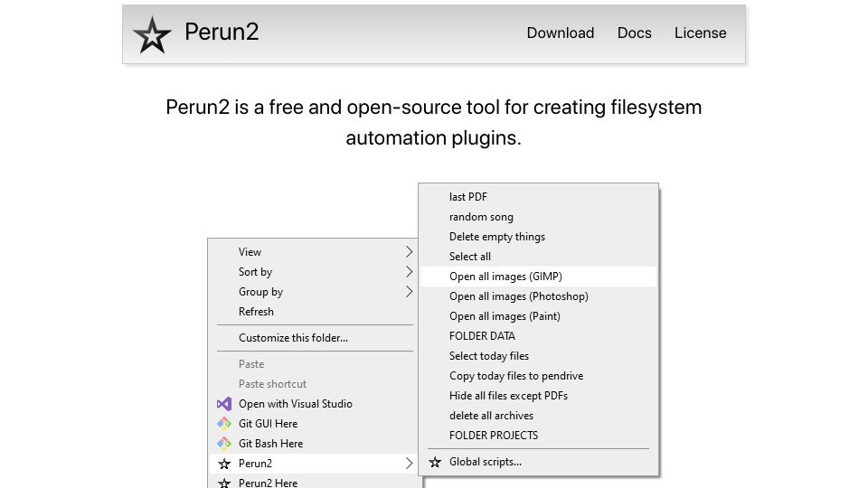Click the Perun2 label in context menu
Screen dimensions: 868x488
(255, 464)
